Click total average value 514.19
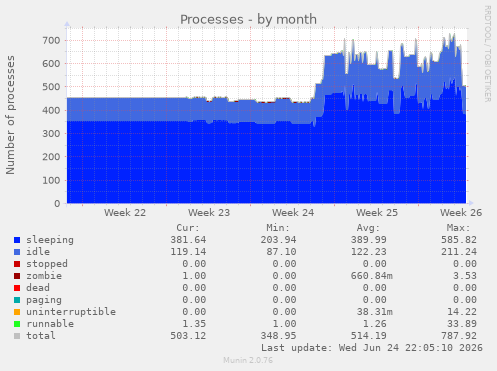 point(369,336)
